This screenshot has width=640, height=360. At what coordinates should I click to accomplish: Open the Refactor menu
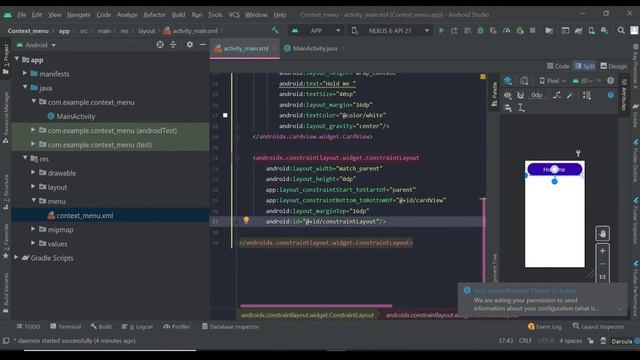[154, 15]
